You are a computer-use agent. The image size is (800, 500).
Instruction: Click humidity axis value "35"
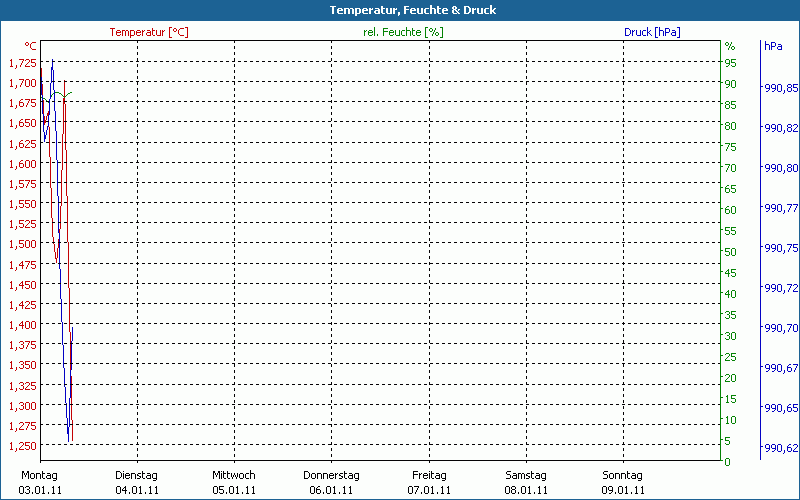(x=731, y=315)
